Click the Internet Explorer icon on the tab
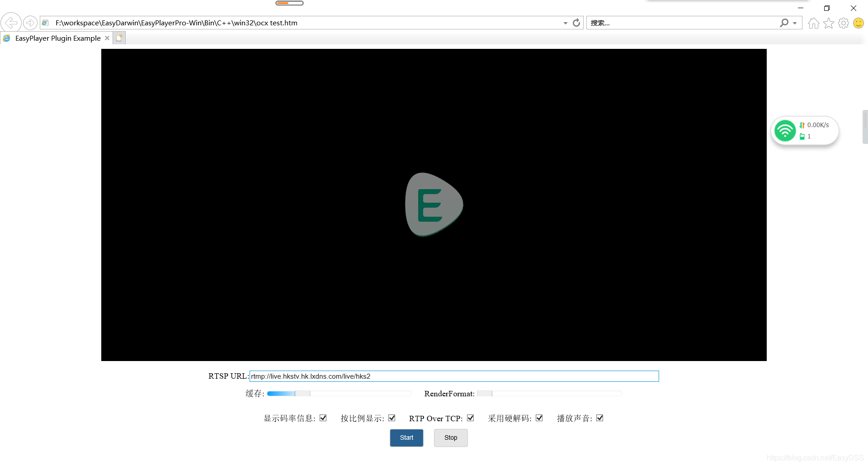 point(7,38)
